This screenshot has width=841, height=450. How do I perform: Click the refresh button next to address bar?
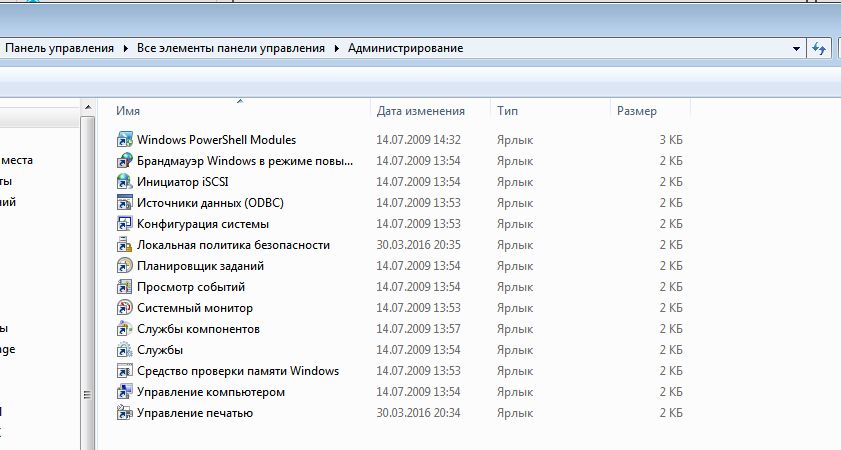[x=819, y=48]
